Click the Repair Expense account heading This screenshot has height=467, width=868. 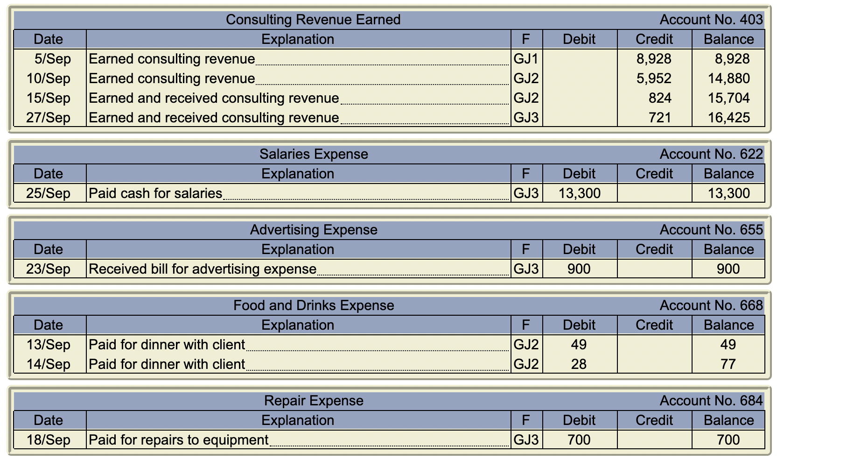point(313,401)
